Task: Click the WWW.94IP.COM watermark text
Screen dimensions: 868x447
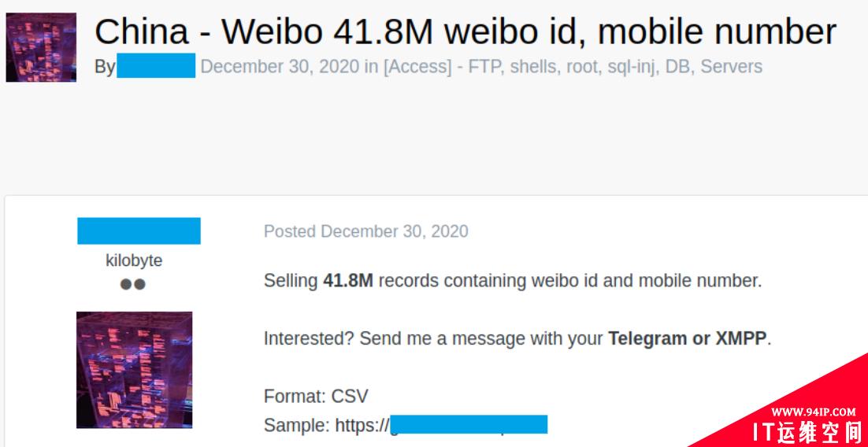Action: 814,412
